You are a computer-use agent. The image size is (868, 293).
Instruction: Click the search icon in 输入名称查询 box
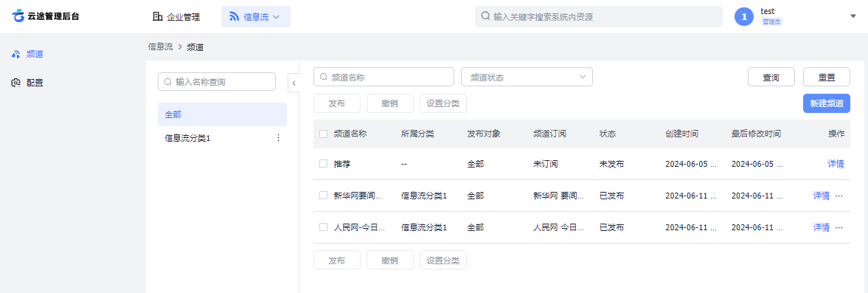pyautogui.click(x=167, y=81)
